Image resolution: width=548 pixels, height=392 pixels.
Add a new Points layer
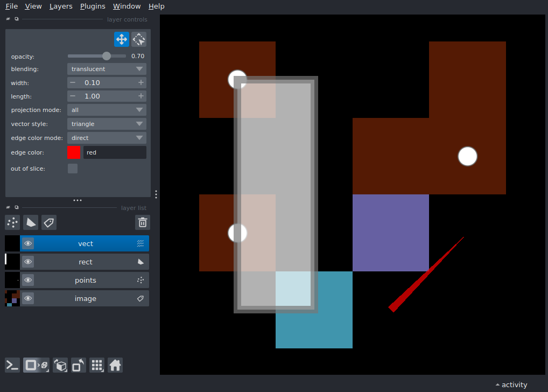pos(12,222)
